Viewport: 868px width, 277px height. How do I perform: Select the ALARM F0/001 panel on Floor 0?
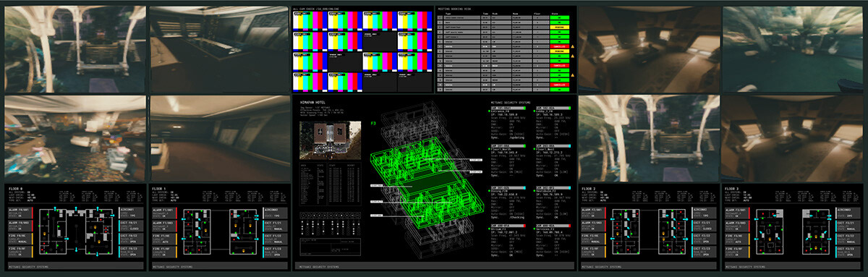pos(20,212)
